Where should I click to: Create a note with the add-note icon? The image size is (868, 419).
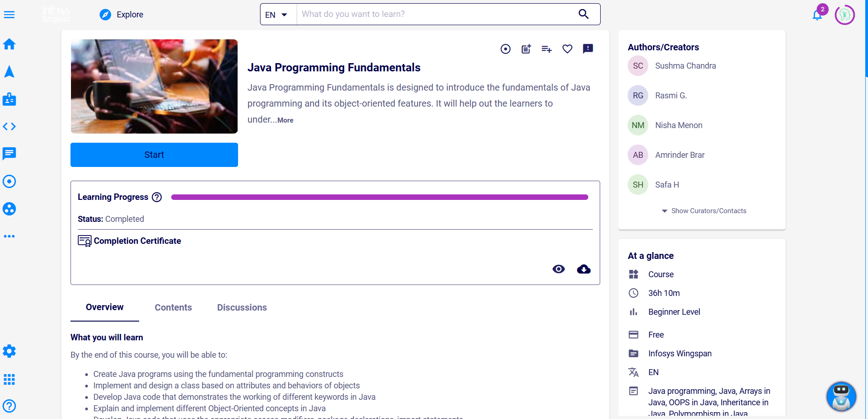526,48
